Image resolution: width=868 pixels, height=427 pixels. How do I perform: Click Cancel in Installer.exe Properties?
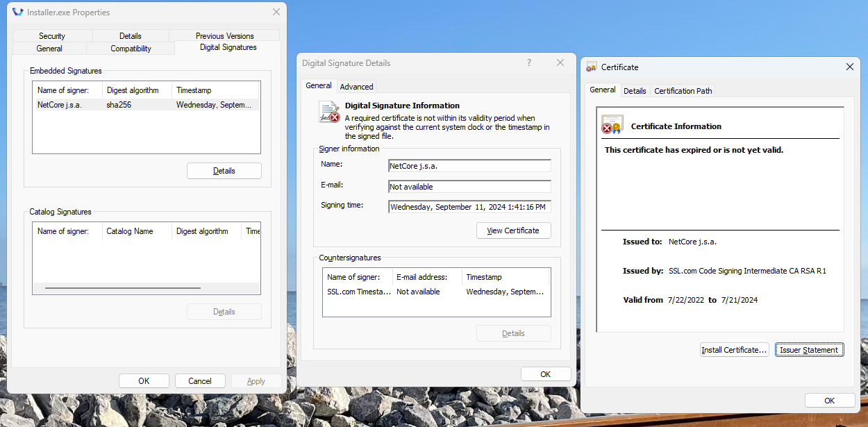(200, 380)
